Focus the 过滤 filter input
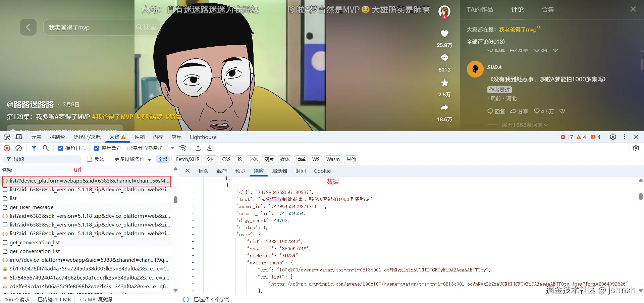Screen dimensions: 644x303 (42, 159)
